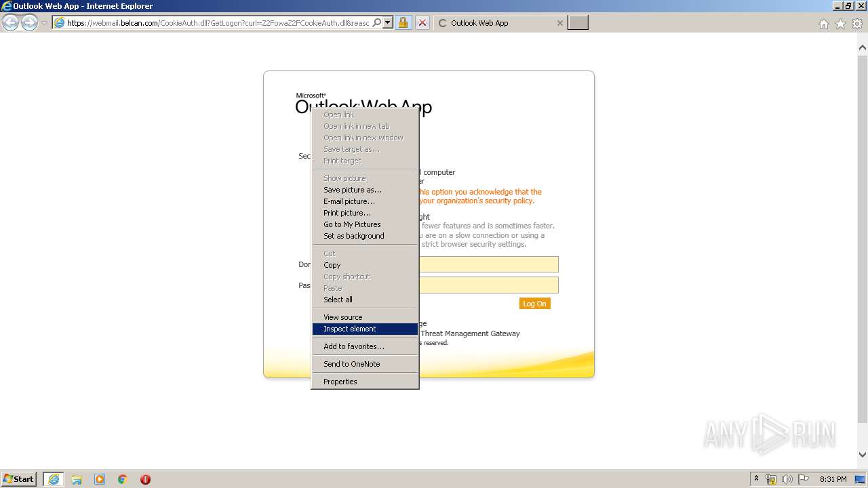Viewport: 868px width, 488px height.
Task: Click the Action Center flag icon
Action: coord(803,479)
